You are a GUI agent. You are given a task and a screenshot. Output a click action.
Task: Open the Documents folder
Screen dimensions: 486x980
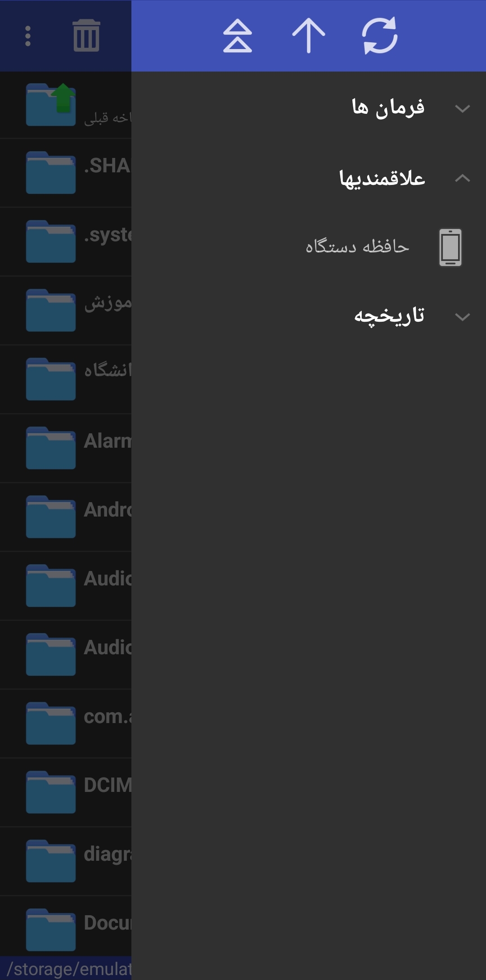tap(66, 927)
